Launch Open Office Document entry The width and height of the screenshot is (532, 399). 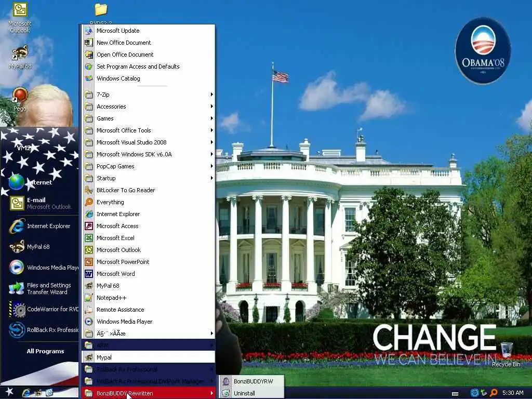click(x=148, y=55)
